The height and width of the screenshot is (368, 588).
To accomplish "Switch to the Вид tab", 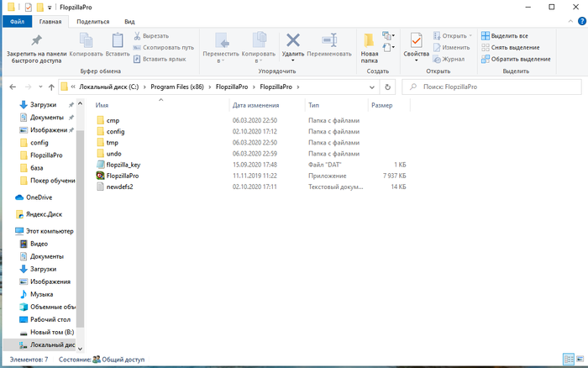I will [x=129, y=22].
